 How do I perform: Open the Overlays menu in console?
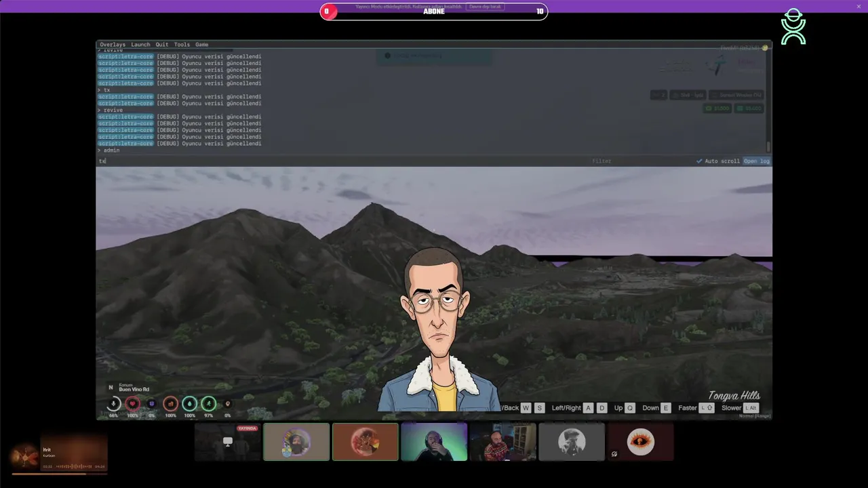pos(112,45)
